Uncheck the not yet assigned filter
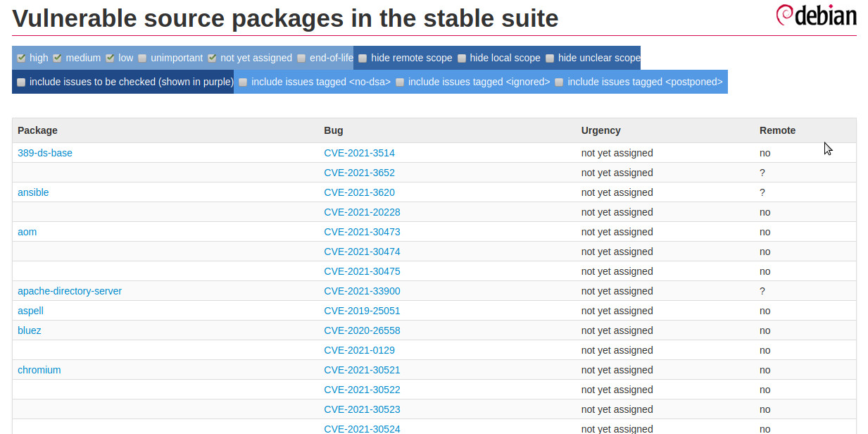Screen dimensions: 868x434 [x=212, y=58]
